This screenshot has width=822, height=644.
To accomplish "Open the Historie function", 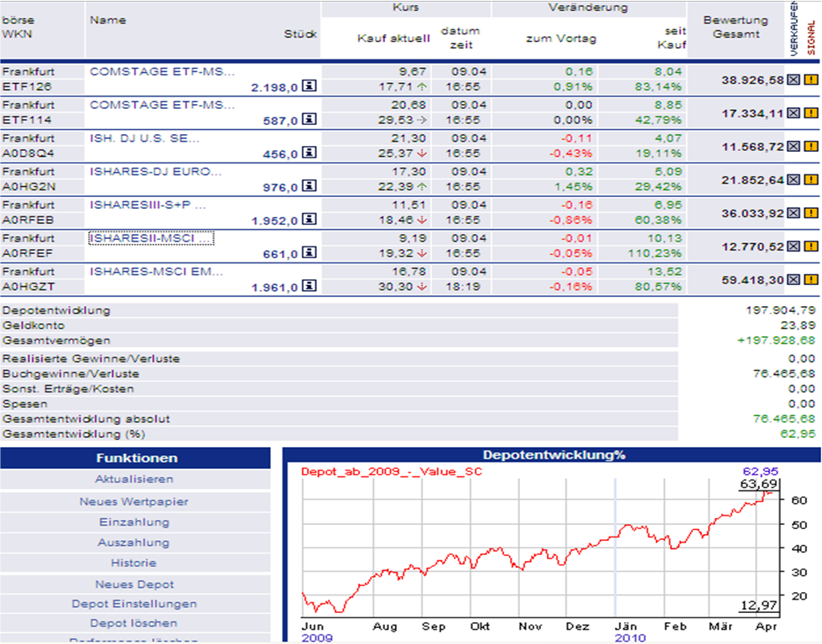I will pyautogui.click(x=133, y=563).
